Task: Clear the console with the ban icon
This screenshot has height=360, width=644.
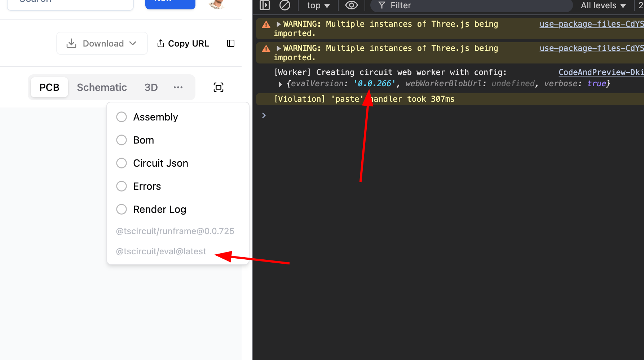Action: [285, 5]
